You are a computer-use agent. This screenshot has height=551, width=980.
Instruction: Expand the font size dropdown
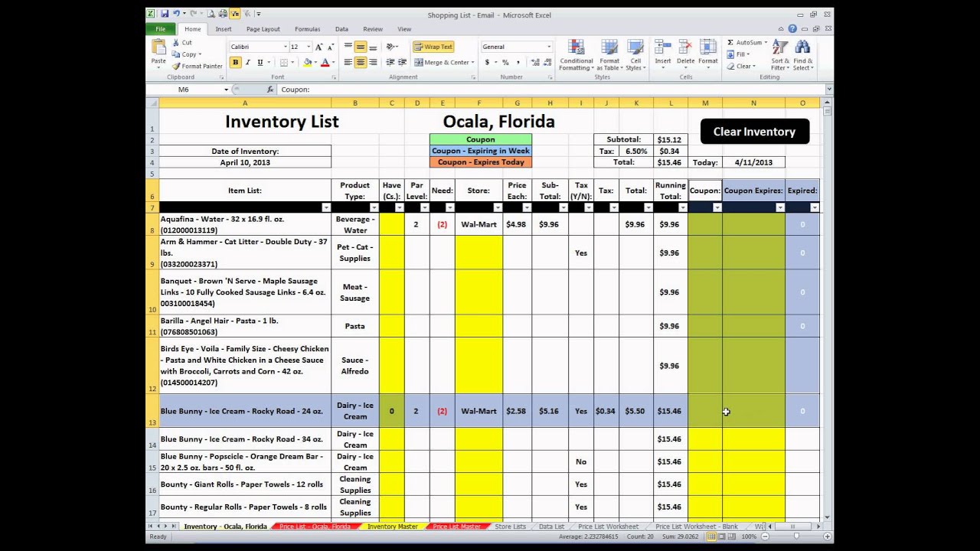click(x=308, y=47)
